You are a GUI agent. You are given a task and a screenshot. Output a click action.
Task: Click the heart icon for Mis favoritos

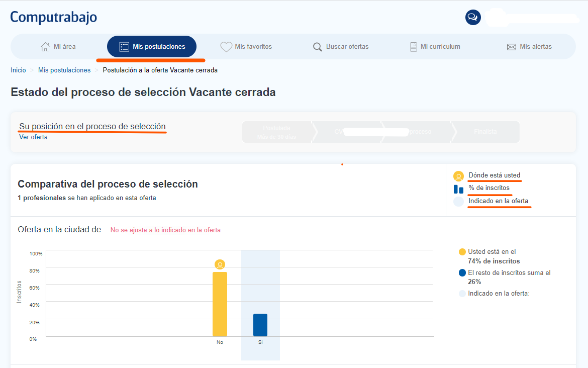click(x=226, y=47)
